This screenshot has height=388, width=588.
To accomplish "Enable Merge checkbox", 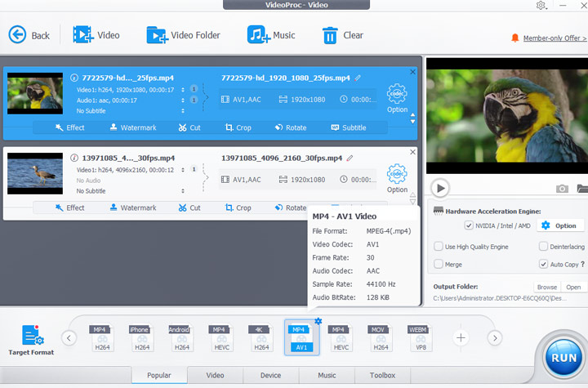I will tap(438, 264).
